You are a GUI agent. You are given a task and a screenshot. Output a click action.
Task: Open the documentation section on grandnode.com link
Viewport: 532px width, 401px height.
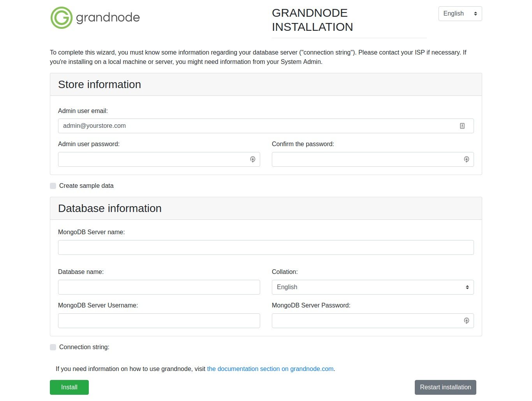tap(270, 369)
